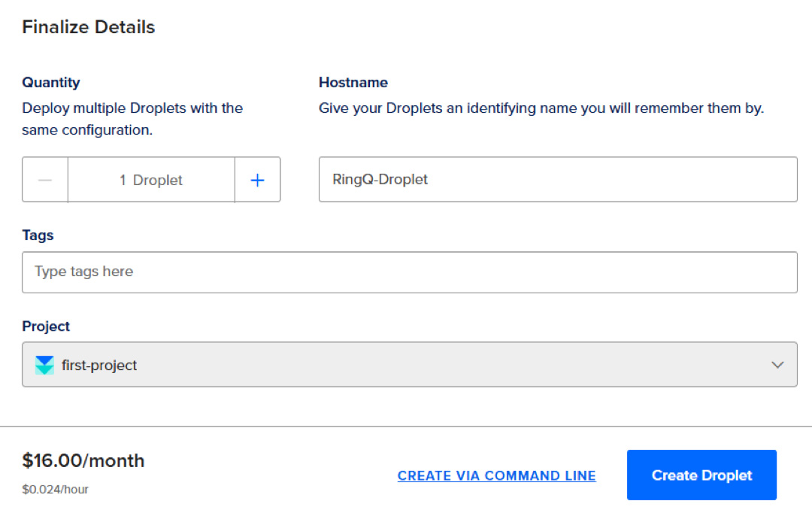Open the CREATE VIA COMMAND LINE link
This screenshot has height=522, width=812.
coord(496,475)
